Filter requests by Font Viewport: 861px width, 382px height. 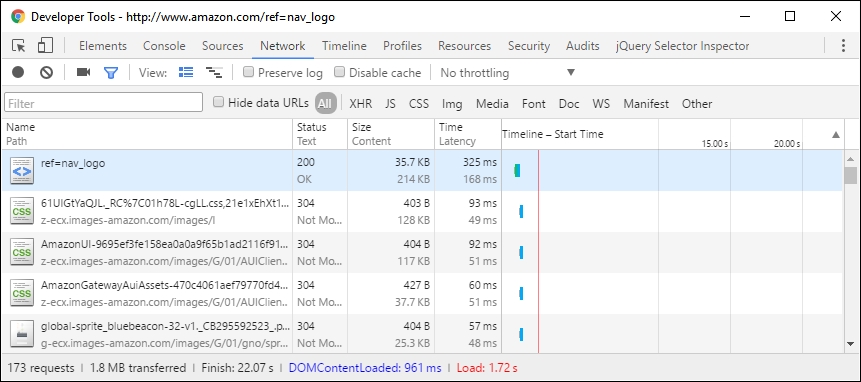(x=534, y=104)
